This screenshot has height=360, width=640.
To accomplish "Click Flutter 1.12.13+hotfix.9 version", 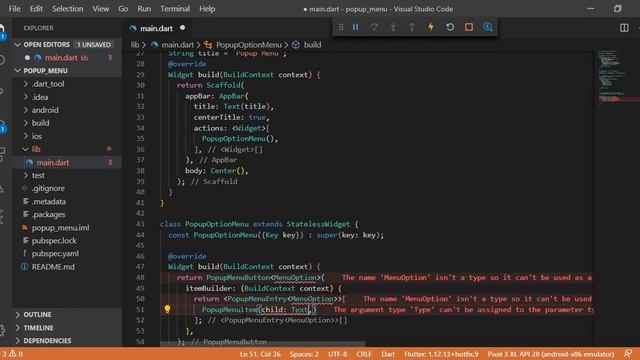I will coord(441,354).
